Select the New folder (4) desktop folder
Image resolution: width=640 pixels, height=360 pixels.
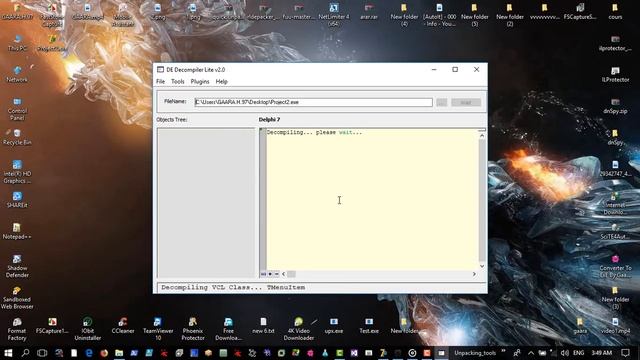[x=404, y=15]
